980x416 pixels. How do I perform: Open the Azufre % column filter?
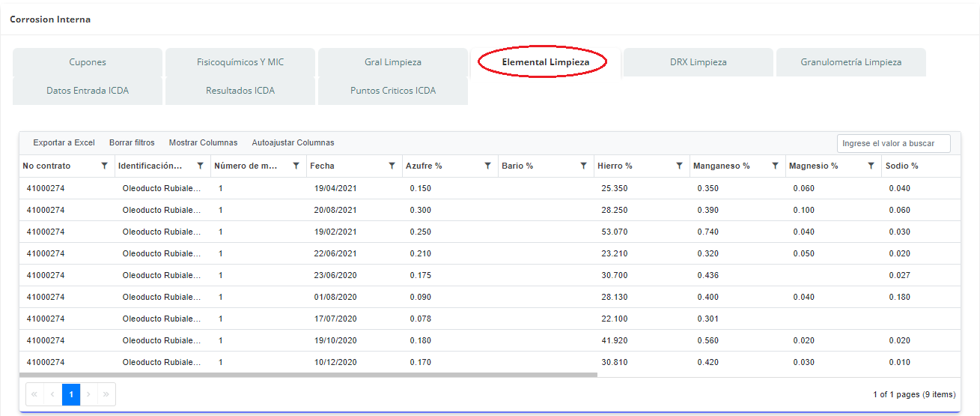tap(487, 166)
